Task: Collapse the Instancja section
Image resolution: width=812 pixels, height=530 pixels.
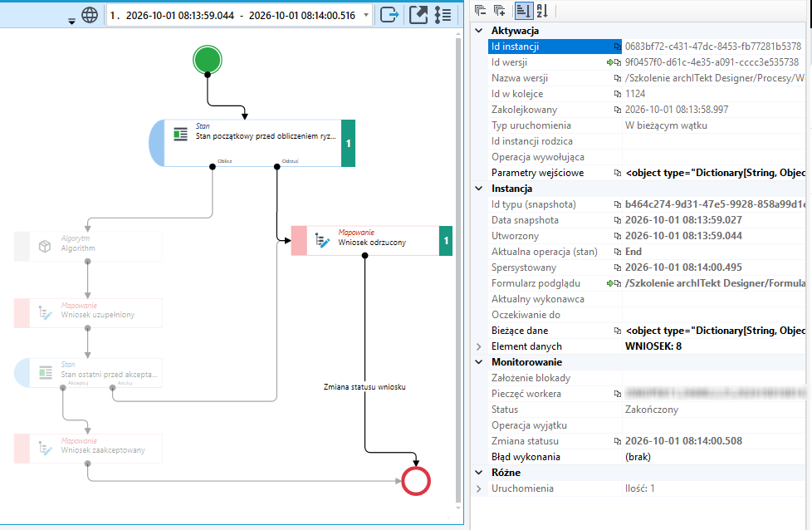Action: [x=479, y=189]
